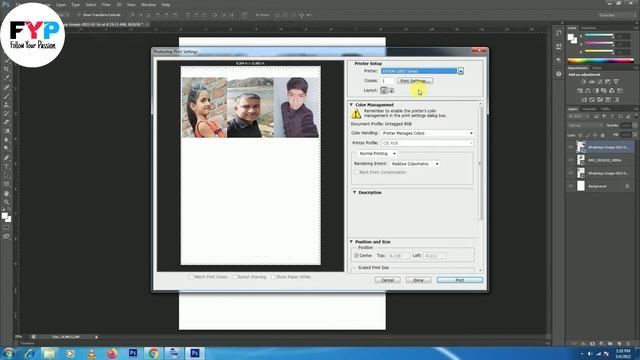Click the foreground color swatch in Color panel
640x360 pixels.
click(571, 37)
